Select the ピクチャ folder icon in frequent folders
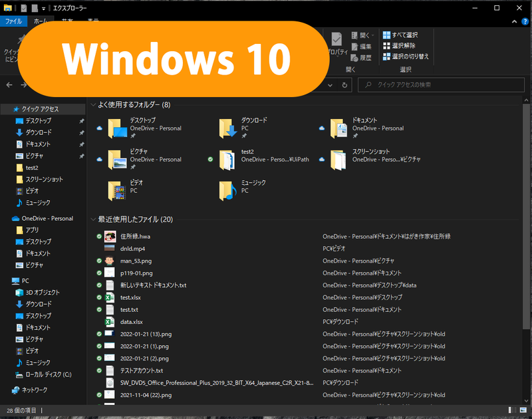 118,160
